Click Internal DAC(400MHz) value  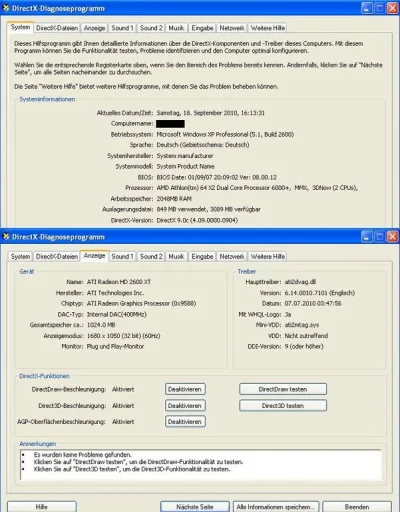[x=117, y=314]
